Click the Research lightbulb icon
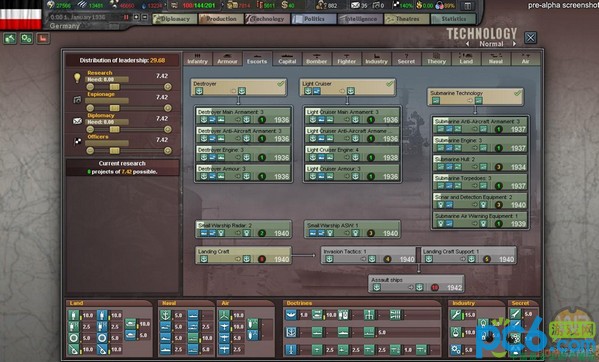The width and height of the screenshot is (599, 362). coord(77,78)
